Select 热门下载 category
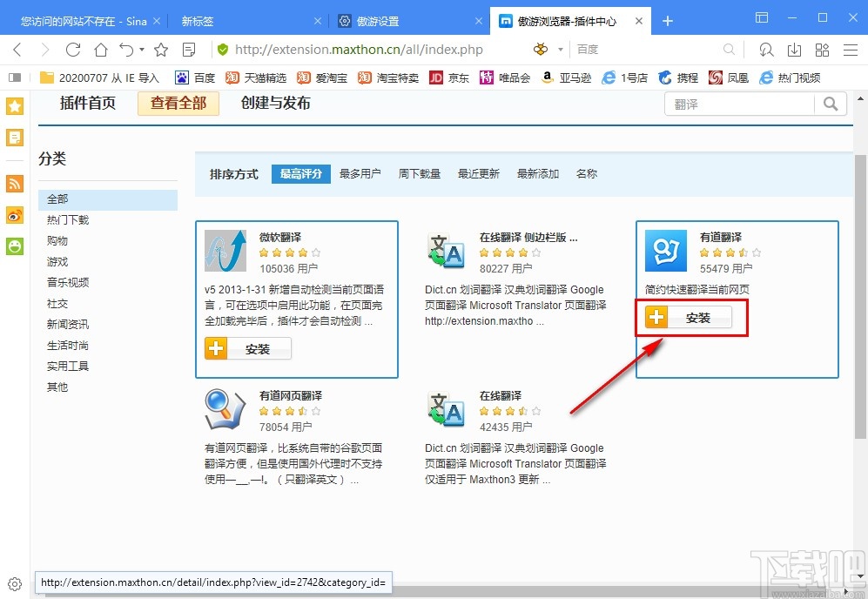The image size is (868, 599). pos(68,220)
